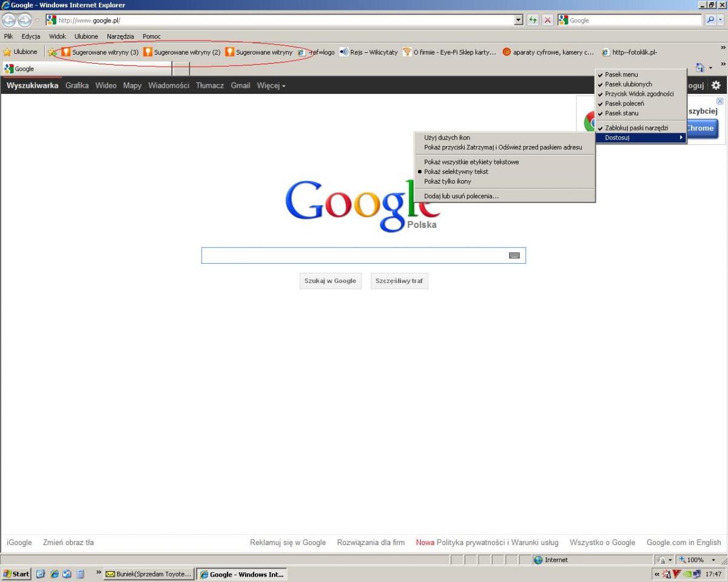The height and width of the screenshot is (582, 728).
Task: Choose Użyj dużych ikon
Action: click(504, 138)
